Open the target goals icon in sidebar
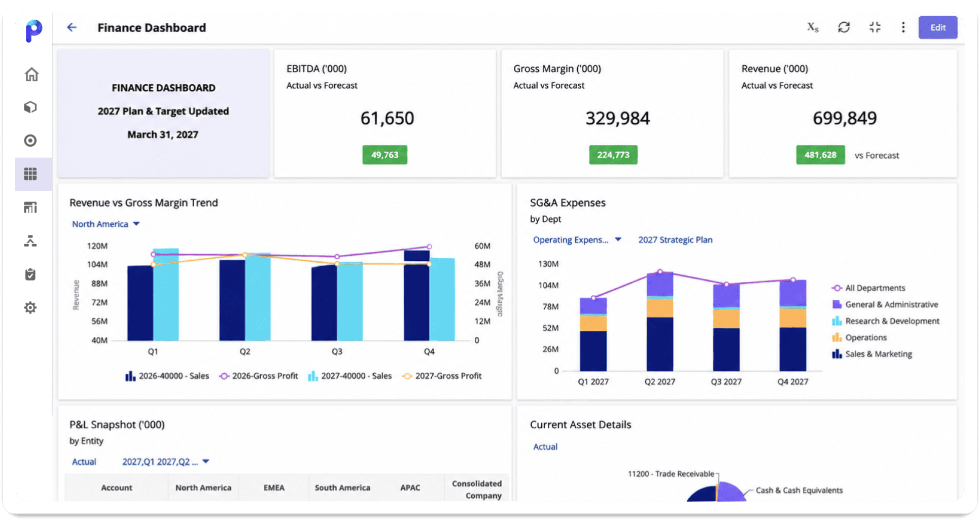 point(30,141)
